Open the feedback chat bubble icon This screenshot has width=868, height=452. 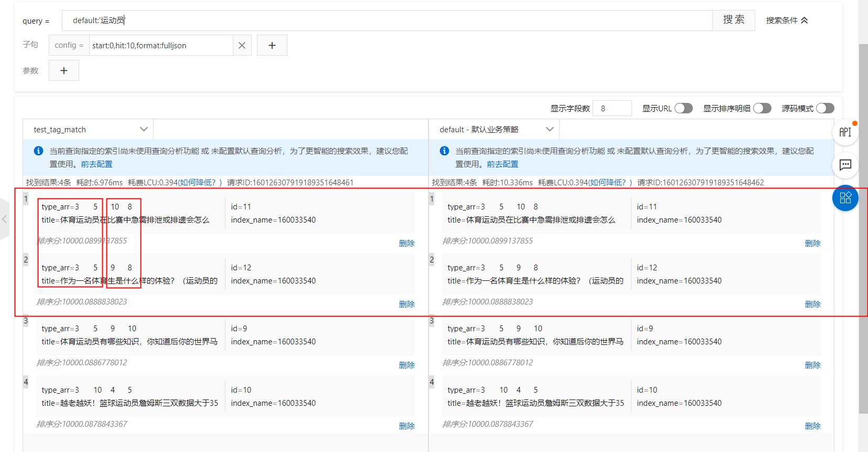[845, 165]
